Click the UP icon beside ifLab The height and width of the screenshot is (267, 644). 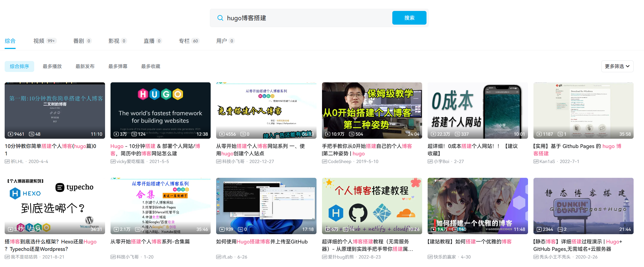click(219, 257)
